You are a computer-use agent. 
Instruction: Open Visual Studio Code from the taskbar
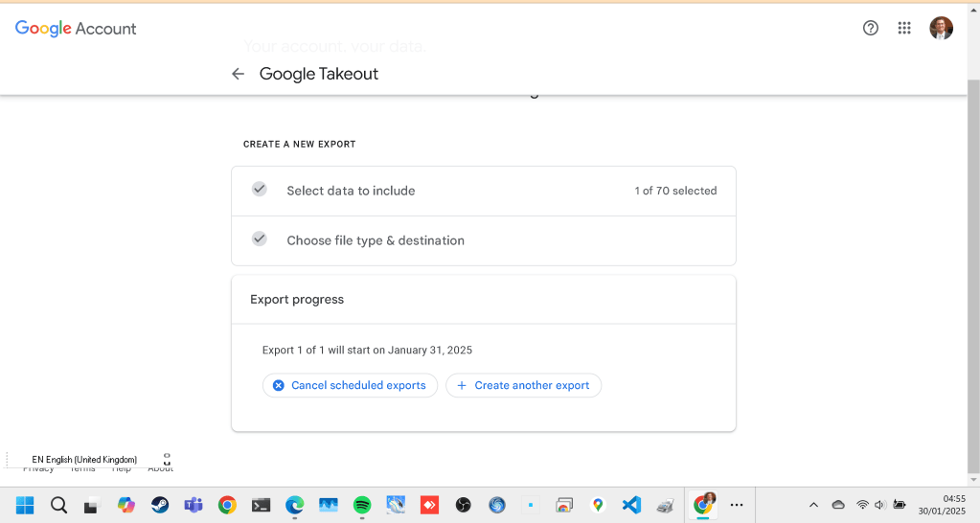(632, 505)
